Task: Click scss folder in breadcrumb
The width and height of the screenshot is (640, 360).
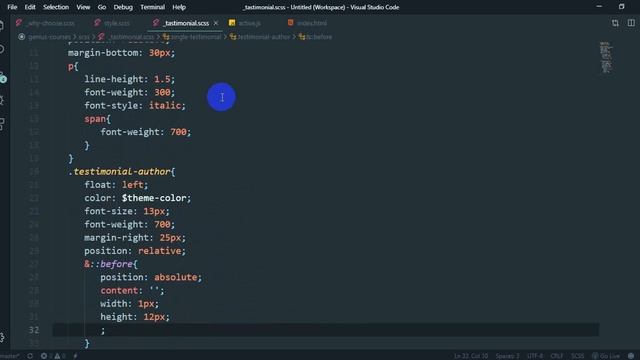Action: click(x=84, y=37)
